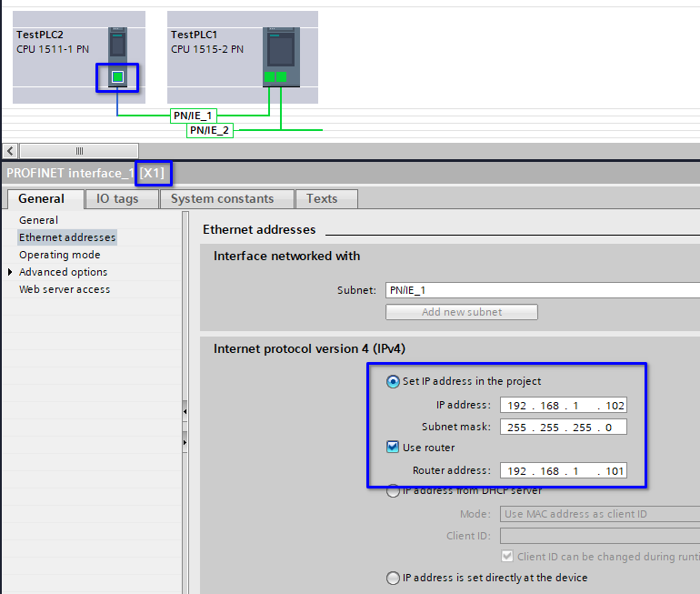Click the Interface networked with heading
Screen dimensions: 700x594
[x=286, y=256]
